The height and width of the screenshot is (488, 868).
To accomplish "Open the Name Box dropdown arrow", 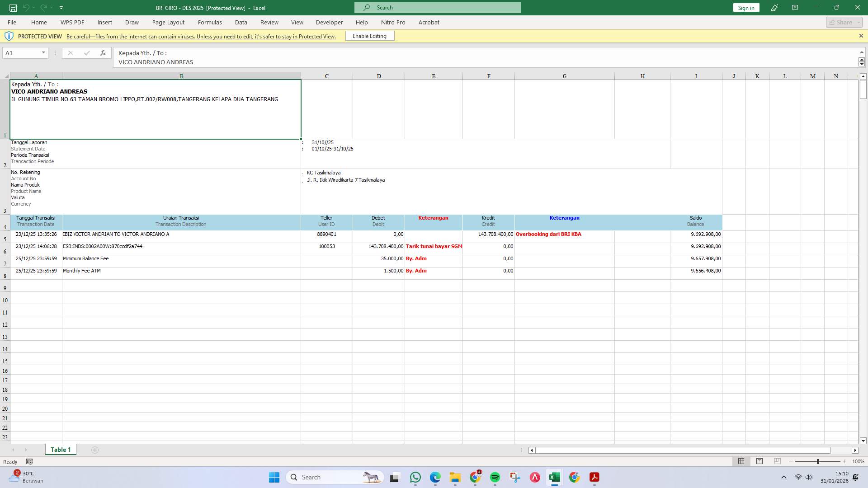I will pos(43,53).
